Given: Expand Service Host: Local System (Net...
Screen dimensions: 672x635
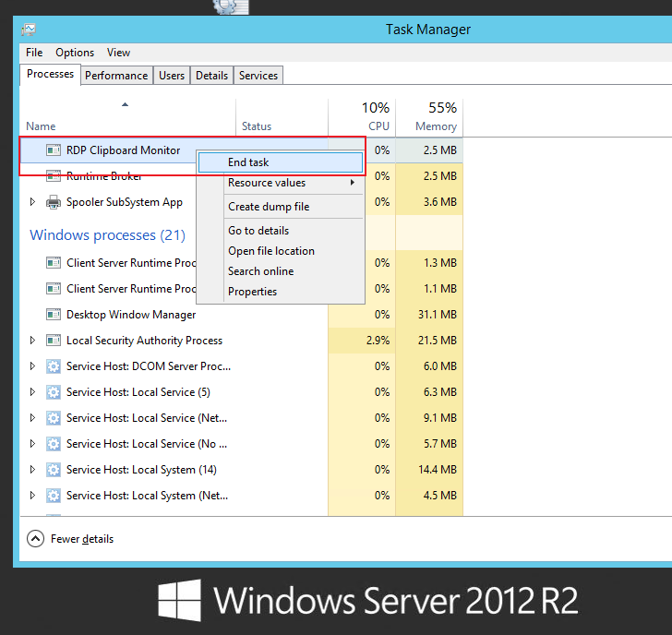Looking at the screenshot, I should point(32,496).
